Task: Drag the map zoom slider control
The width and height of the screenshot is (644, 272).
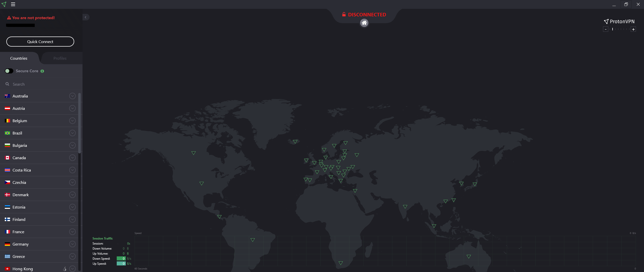Action: pos(613,29)
